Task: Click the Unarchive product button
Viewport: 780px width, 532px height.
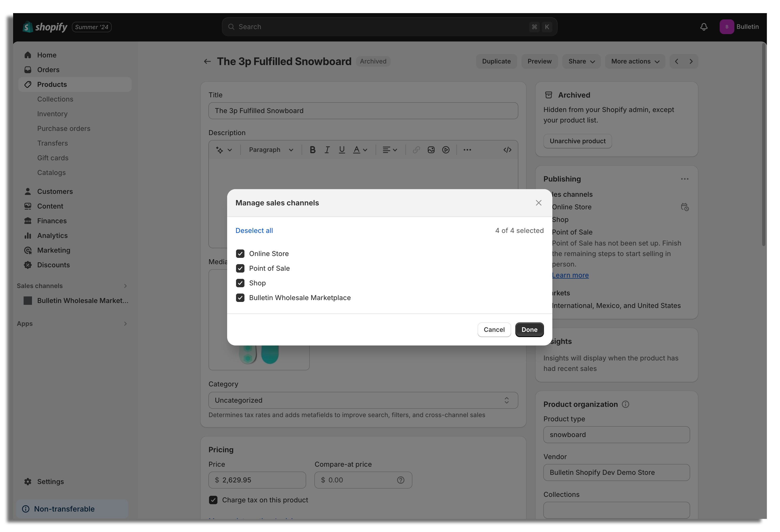Action: point(577,141)
